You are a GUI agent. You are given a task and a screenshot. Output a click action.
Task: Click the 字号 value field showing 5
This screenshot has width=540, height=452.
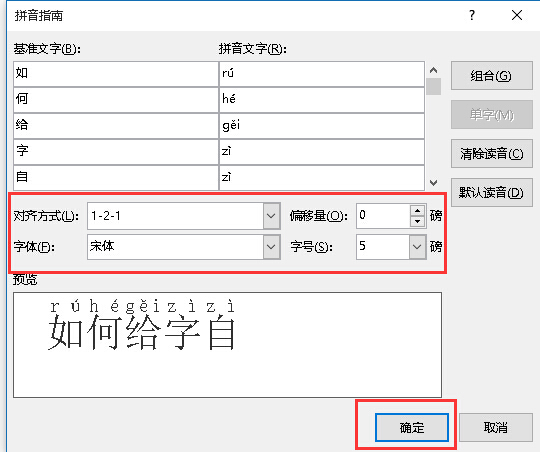[383, 247]
